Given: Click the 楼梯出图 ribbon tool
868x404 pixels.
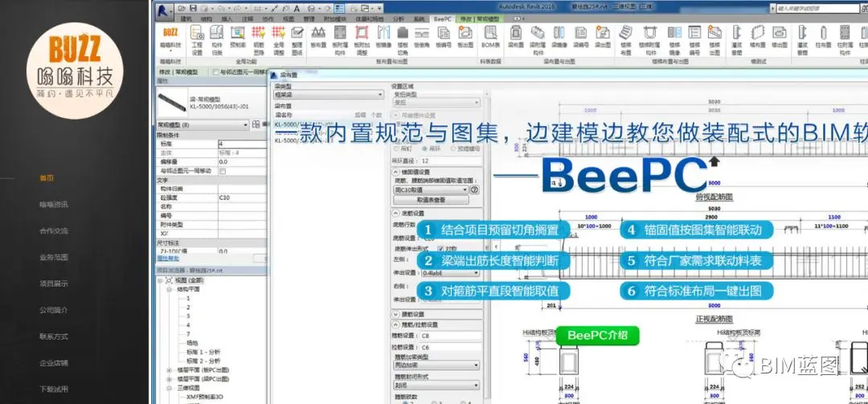Looking at the screenshot, I should click(x=714, y=39).
